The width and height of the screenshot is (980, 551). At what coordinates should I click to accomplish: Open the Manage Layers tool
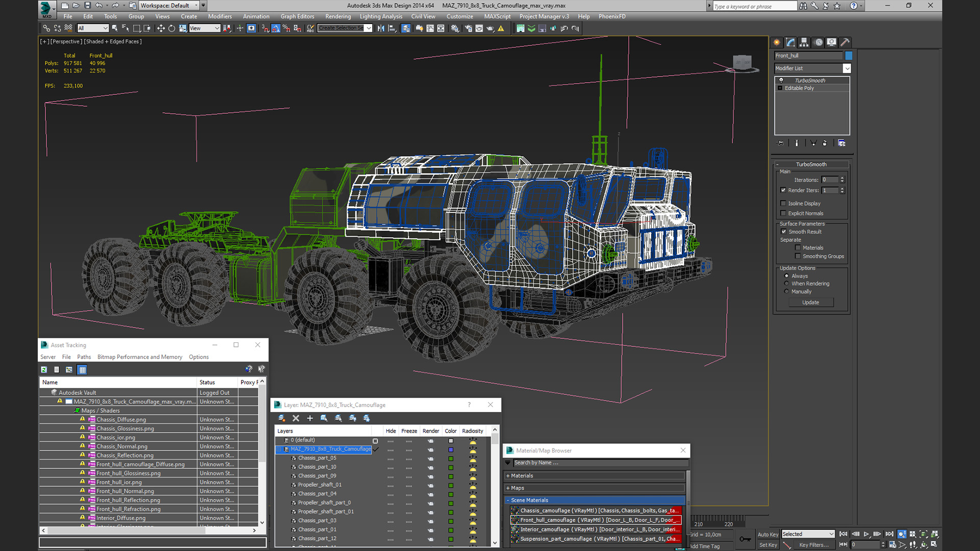tap(406, 29)
